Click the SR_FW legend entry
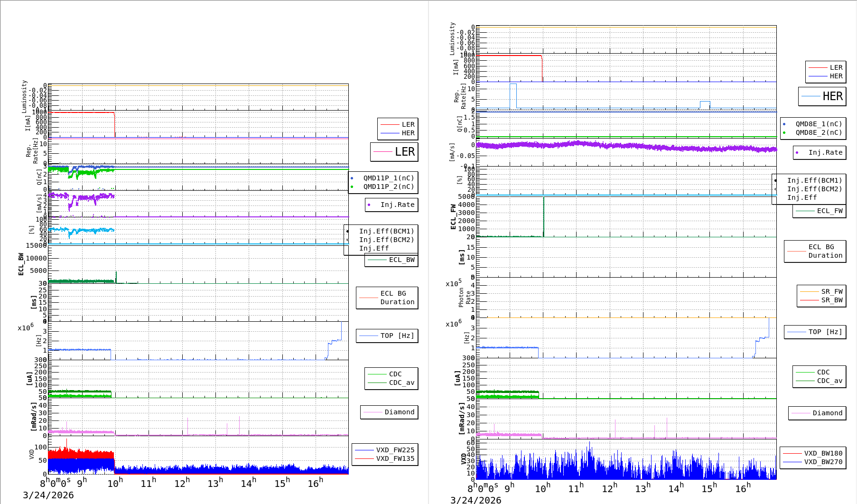The height and width of the screenshot is (504, 857). click(831, 291)
